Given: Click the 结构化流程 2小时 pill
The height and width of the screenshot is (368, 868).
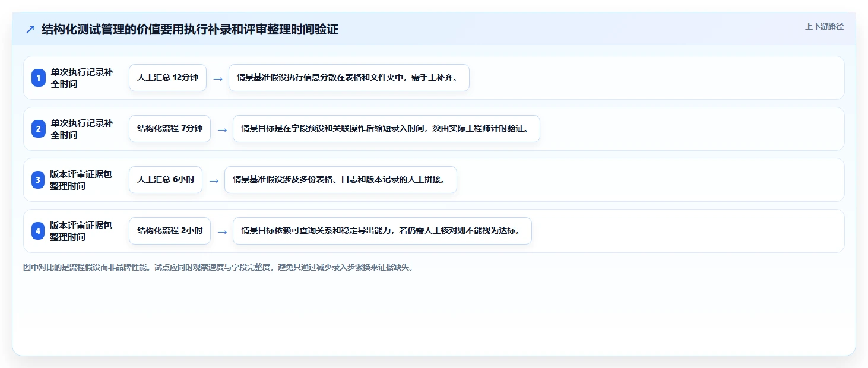Looking at the screenshot, I should [170, 231].
